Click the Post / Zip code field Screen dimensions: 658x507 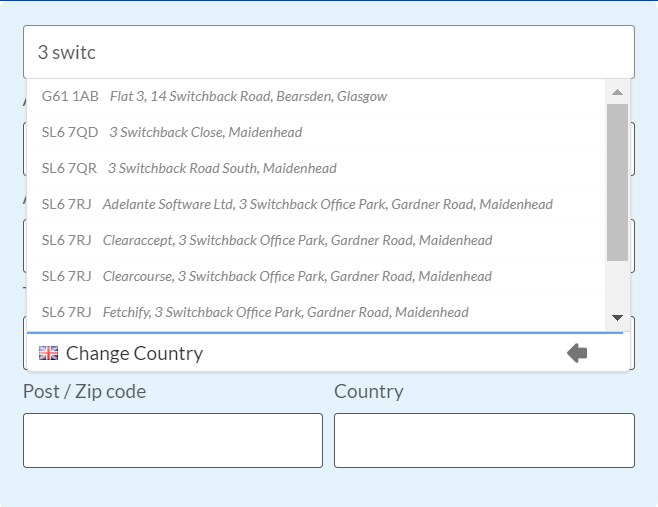(x=173, y=440)
